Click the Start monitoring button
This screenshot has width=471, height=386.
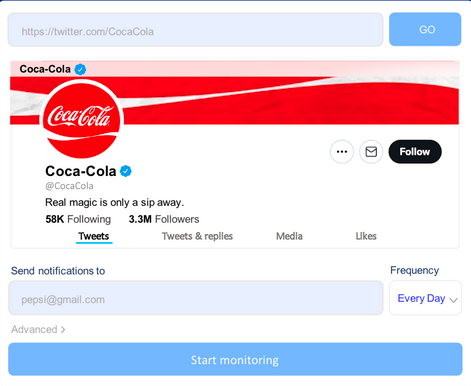coord(235,359)
